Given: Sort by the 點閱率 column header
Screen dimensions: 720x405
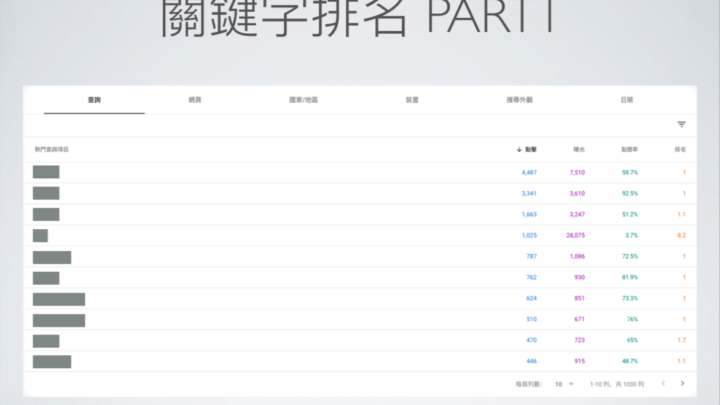Looking at the screenshot, I should tap(629, 150).
